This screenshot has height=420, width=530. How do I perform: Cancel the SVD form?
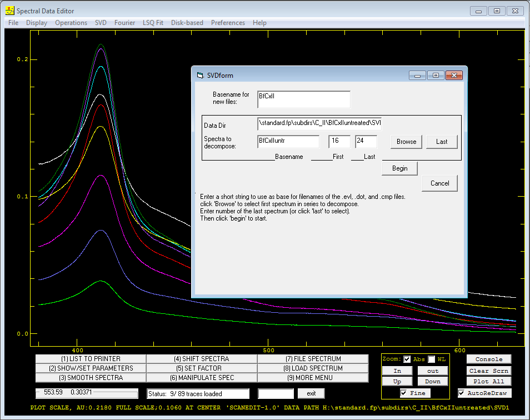point(440,183)
